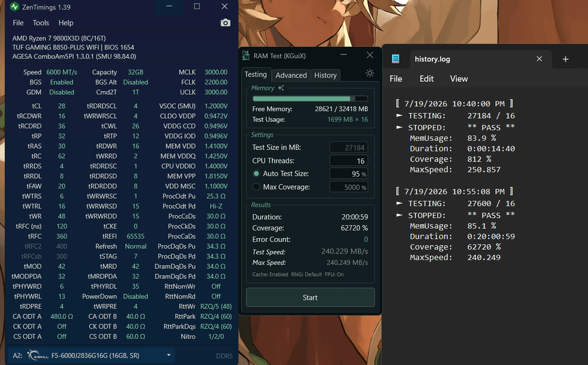Click the Coverage 812 % log line
588x365 pixels.
(450, 159)
